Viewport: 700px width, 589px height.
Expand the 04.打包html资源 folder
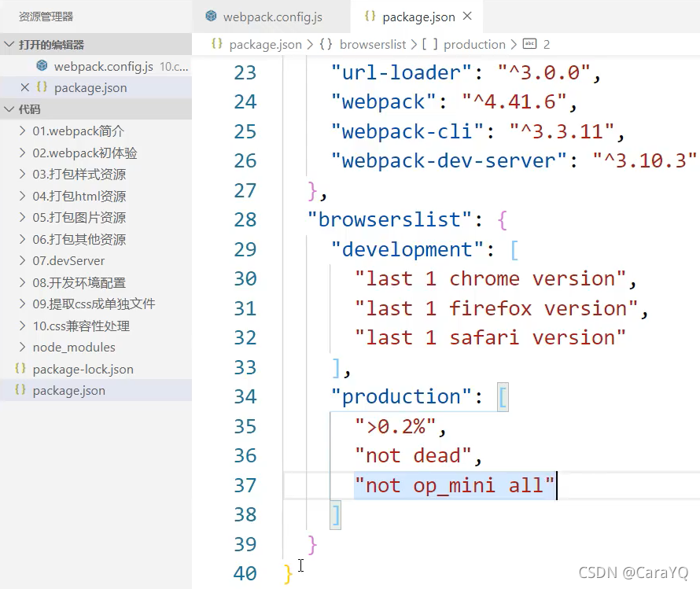pyautogui.click(x=96, y=196)
